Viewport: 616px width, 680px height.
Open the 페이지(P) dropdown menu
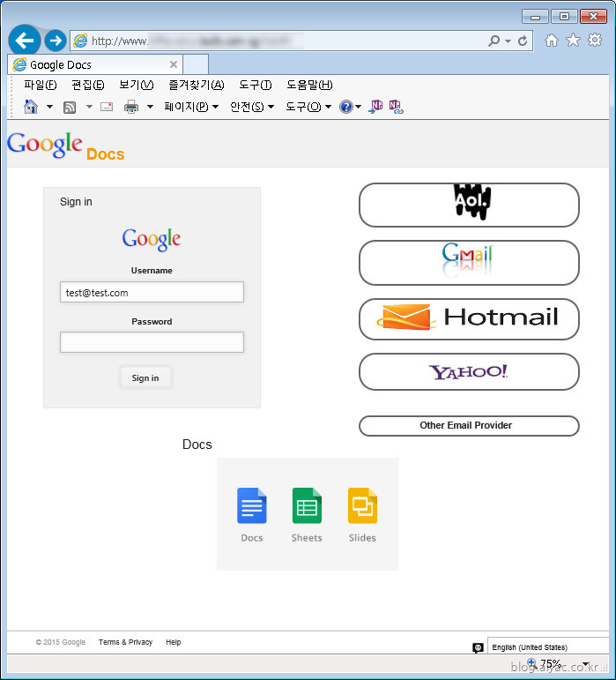point(191,106)
